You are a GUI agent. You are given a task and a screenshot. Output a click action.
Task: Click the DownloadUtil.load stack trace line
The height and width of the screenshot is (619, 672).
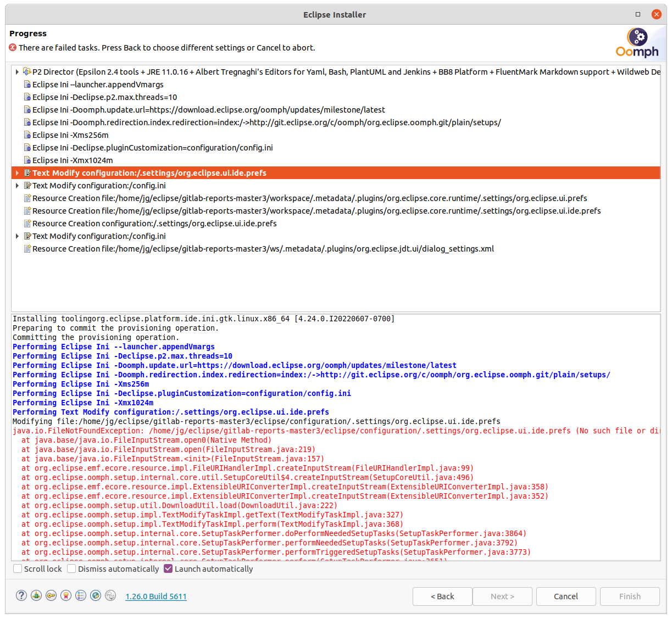179,505
